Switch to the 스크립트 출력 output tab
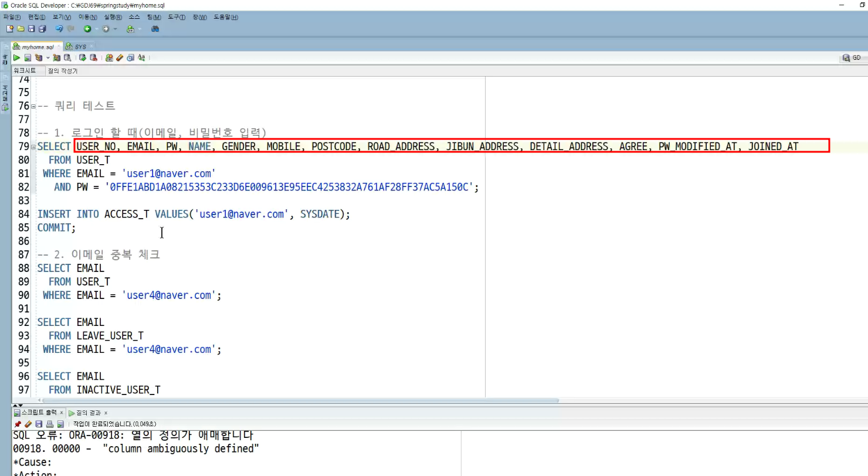The image size is (868, 476). click(39, 413)
